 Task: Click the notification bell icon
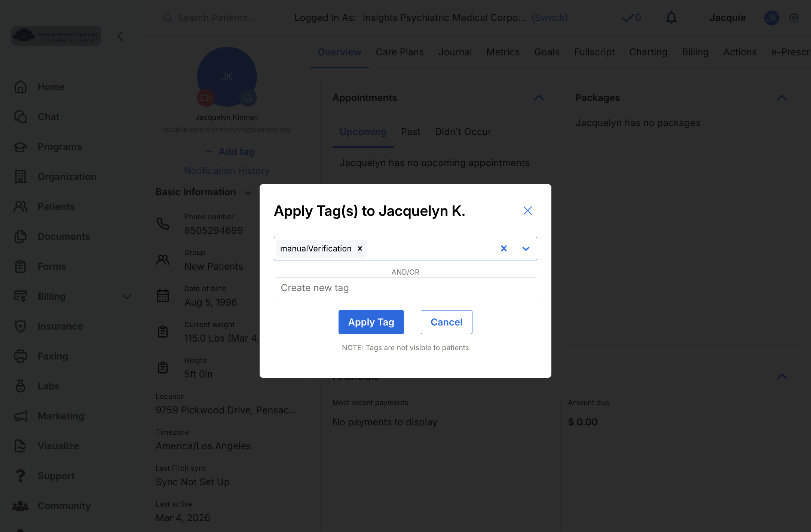[x=671, y=18]
